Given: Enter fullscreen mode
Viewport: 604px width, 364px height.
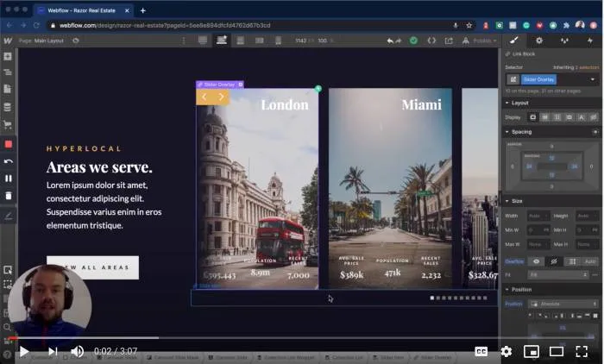Looking at the screenshot, I should click(582, 351).
